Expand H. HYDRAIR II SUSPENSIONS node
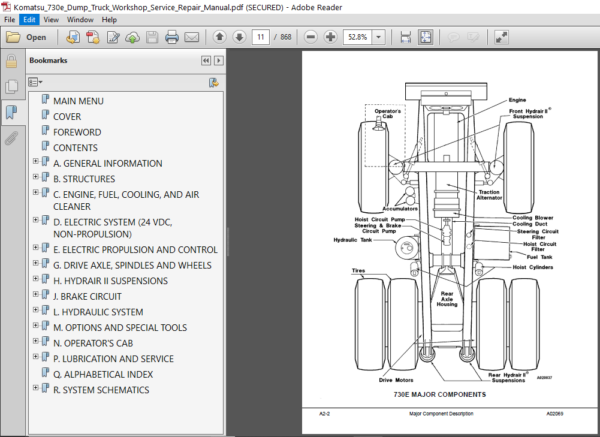600x437 pixels. tap(35, 279)
